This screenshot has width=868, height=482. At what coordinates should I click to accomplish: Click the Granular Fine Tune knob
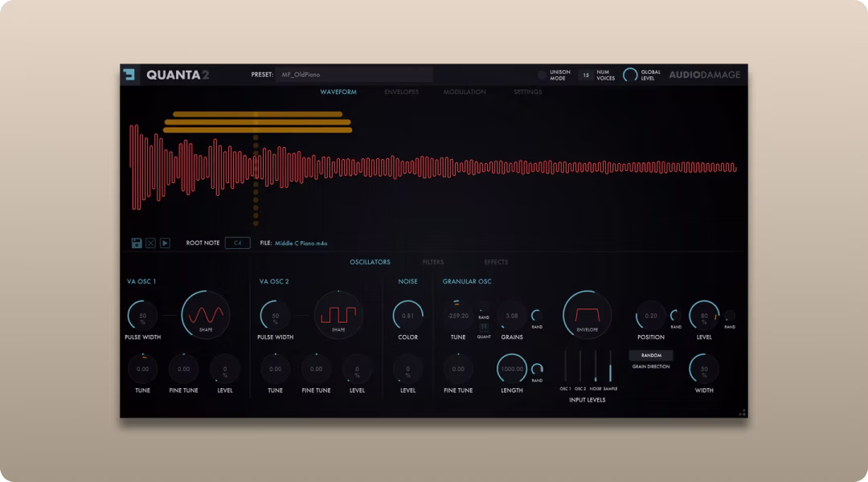click(458, 369)
